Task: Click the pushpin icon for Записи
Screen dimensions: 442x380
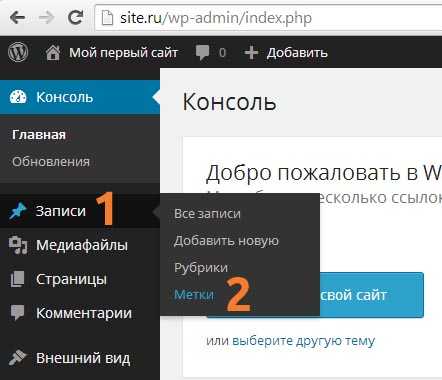Action: tap(18, 211)
